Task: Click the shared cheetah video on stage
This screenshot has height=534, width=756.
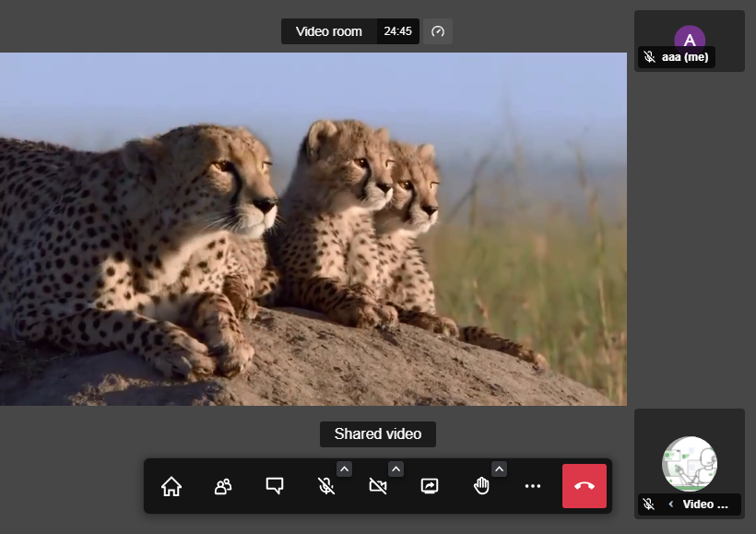Action: [313, 229]
